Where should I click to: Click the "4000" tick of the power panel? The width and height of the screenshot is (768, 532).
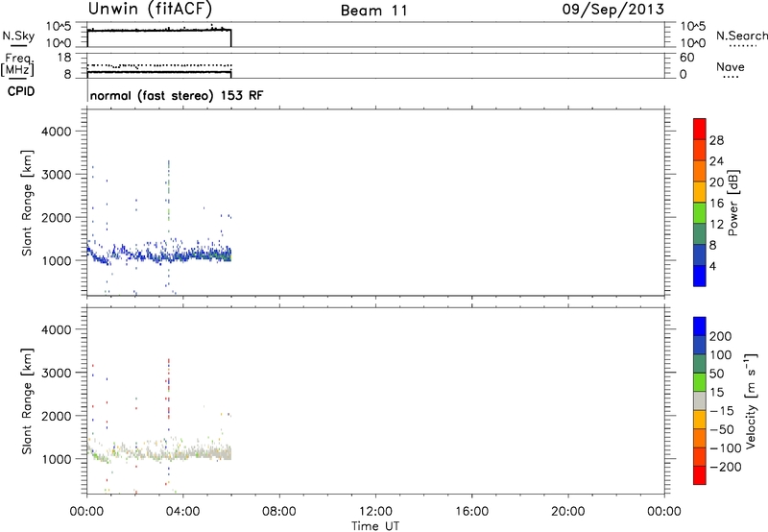(x=57, y=132)
